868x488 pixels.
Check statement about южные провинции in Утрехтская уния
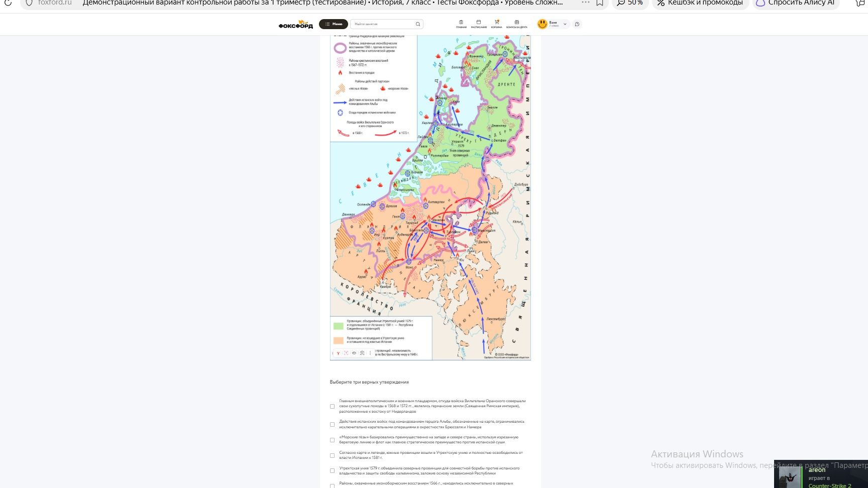click(x=332, y=455)
